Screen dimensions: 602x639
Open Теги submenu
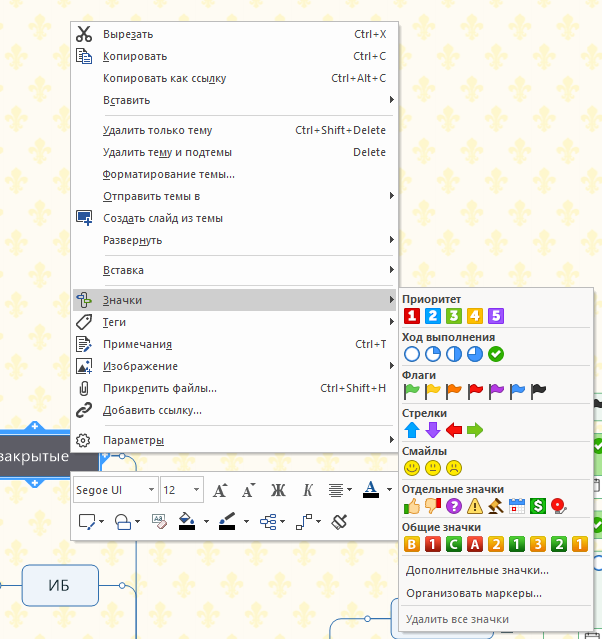234,322
